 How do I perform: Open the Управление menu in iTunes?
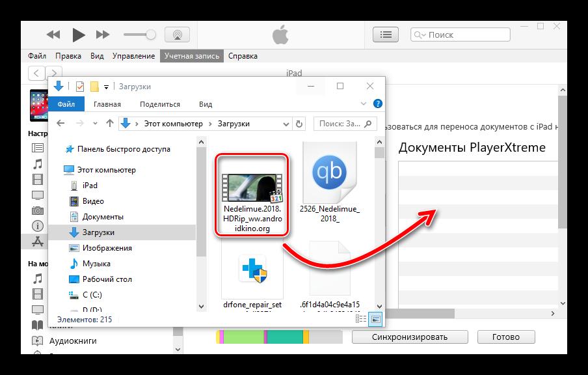[x=133, y=56]
